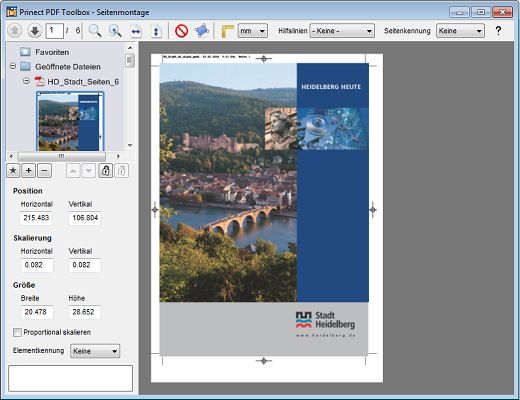Screen dimensions: 520x400
Task: Click the red prohibition circle icon
Action: point(182,31)
